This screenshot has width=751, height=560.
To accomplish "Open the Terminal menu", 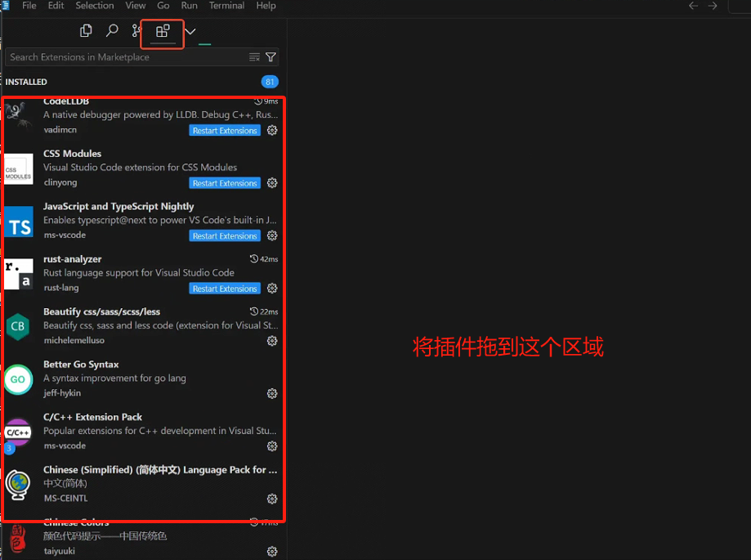I will [226, 6].
